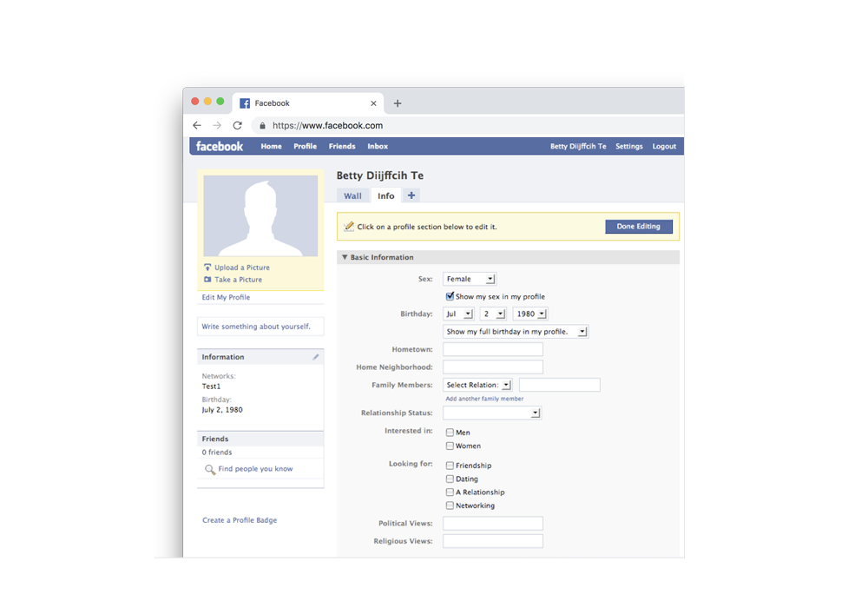Click the 'Test1' network text
Viewport: 868px width, 608px height.
tap(211, 387)
